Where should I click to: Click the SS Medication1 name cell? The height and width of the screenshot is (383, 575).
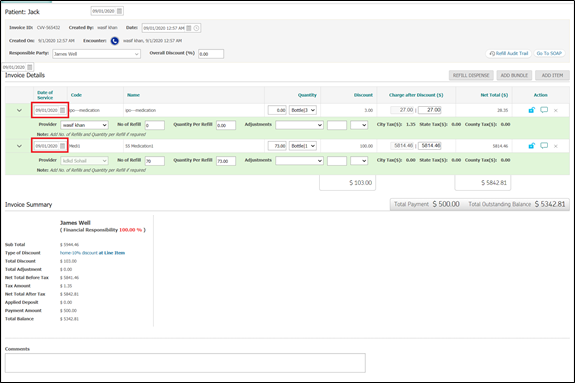pyautogui.click(x=139, y=146)
